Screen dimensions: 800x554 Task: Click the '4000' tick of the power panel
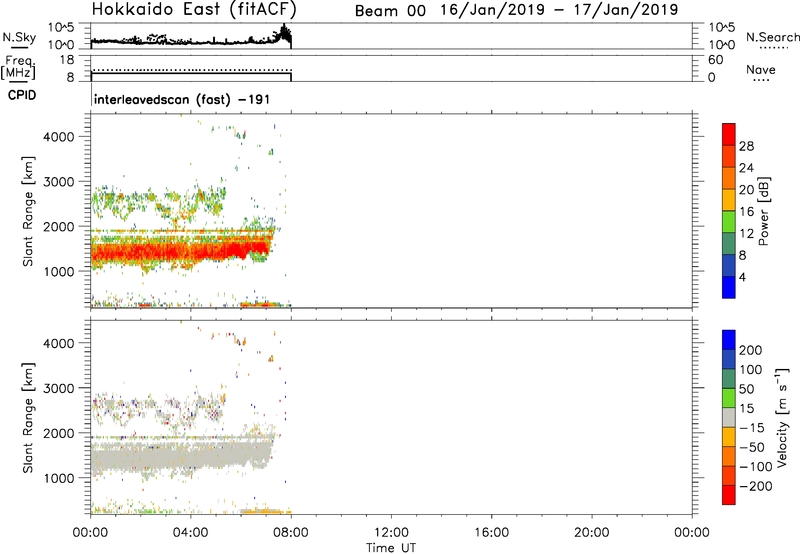(58, 137)
